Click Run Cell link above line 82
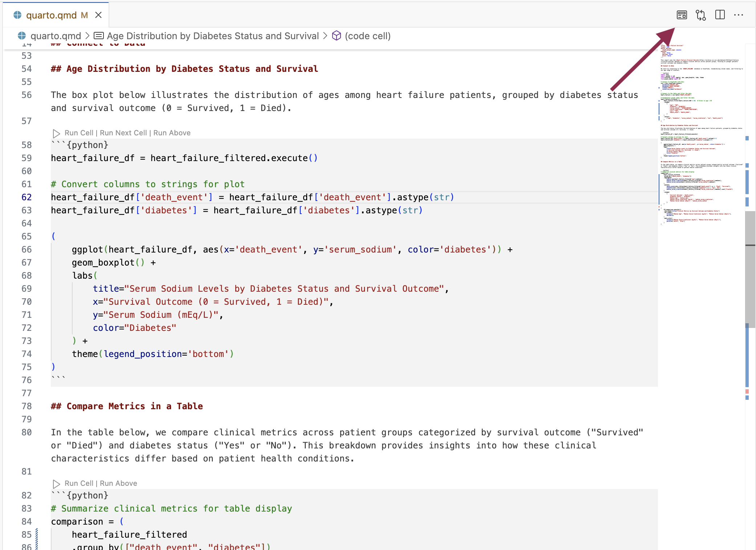 coord(79,483)
